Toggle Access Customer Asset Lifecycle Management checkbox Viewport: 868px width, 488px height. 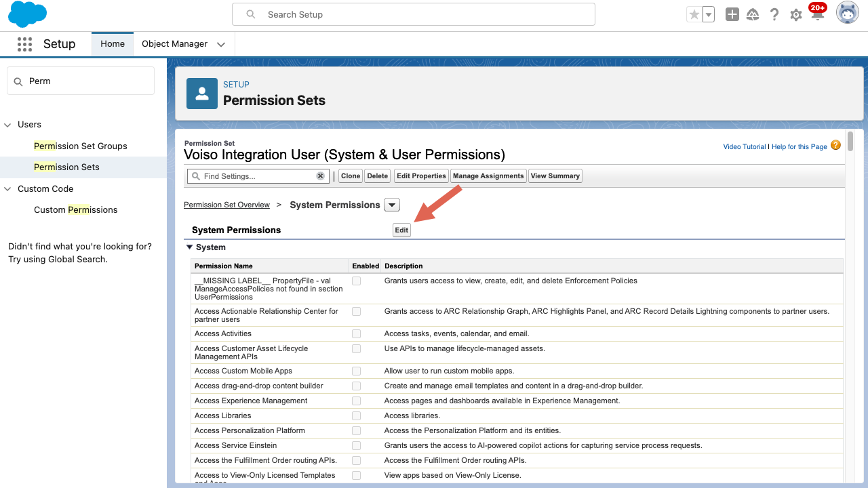pos(356,349)
